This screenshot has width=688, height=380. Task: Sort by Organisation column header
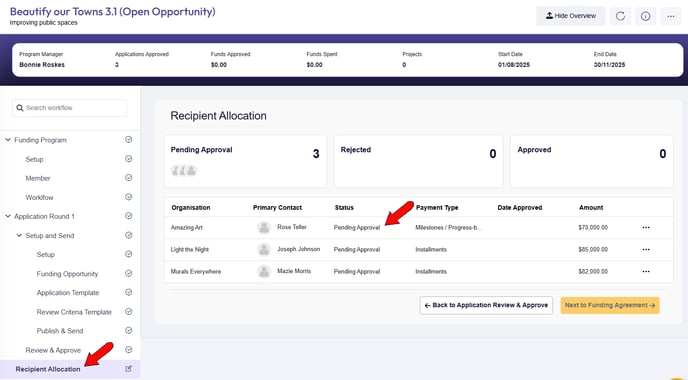(x=191, y=208)
